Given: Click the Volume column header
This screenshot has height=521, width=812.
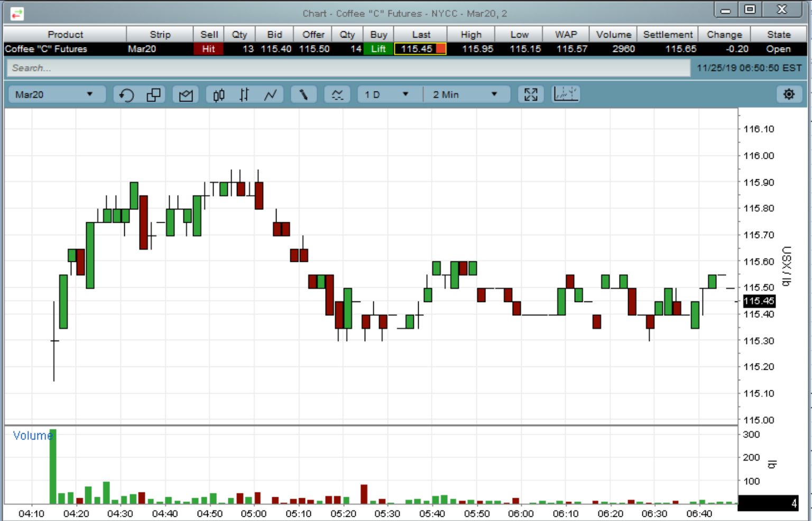Looking at the screenshot, I should pyautogui.click(x=613, y=34).
